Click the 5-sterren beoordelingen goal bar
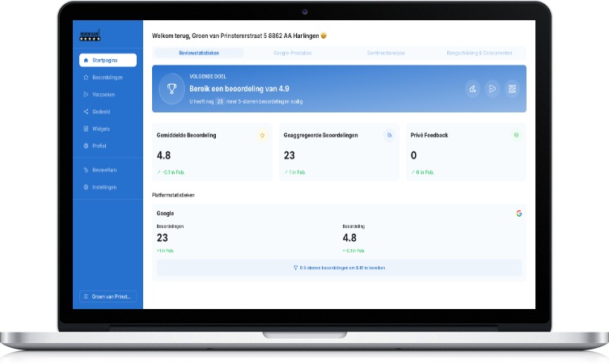The image size is (609, 364). tap(339, 268)
